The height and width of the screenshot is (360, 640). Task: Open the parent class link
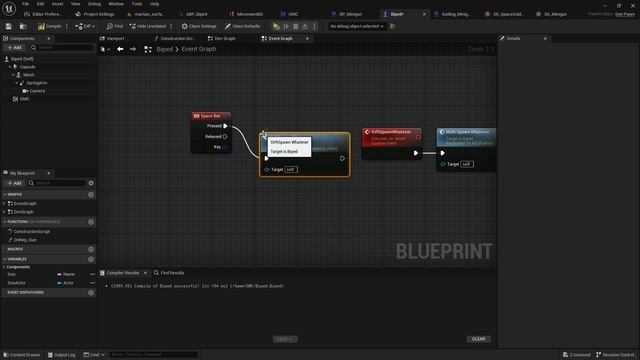click(x=625, y=14)
